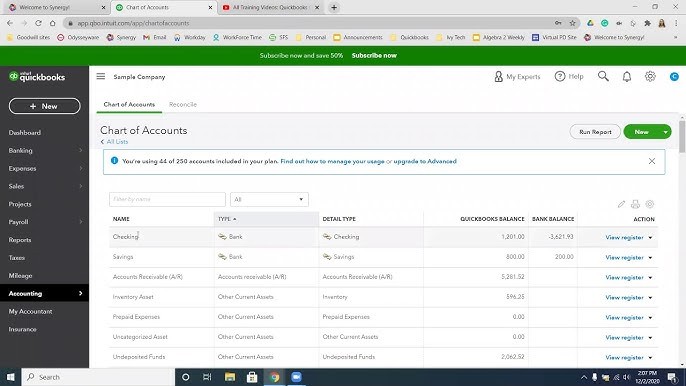Collapse the navigation with hamburger menu icon
Image resolution: width=686 pixels, height=386 pixels.
101,76
